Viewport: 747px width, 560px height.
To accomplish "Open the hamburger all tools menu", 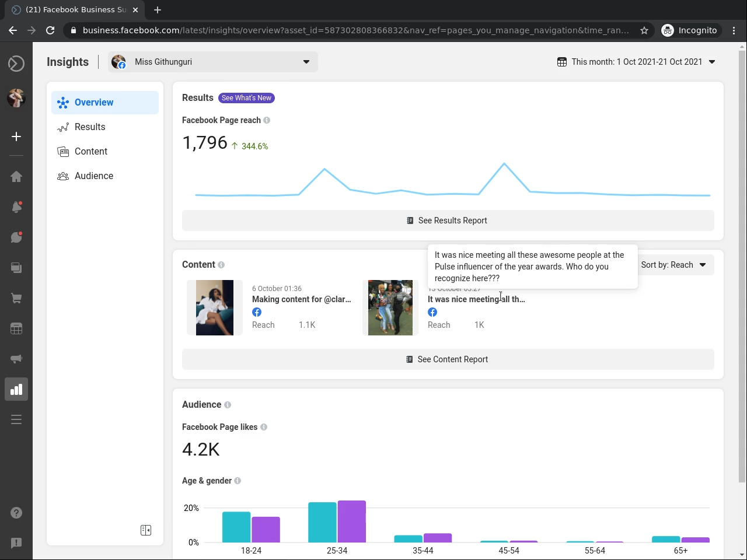I will [16, 419].
